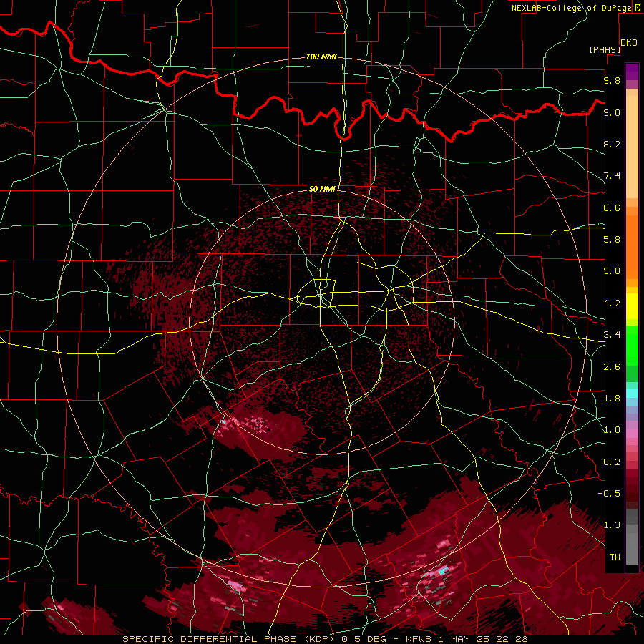Image resolution: width=644 pixels, height=644 pixels.
Task: Click the dark orange segment of the color scale
Action: point(632,247)
